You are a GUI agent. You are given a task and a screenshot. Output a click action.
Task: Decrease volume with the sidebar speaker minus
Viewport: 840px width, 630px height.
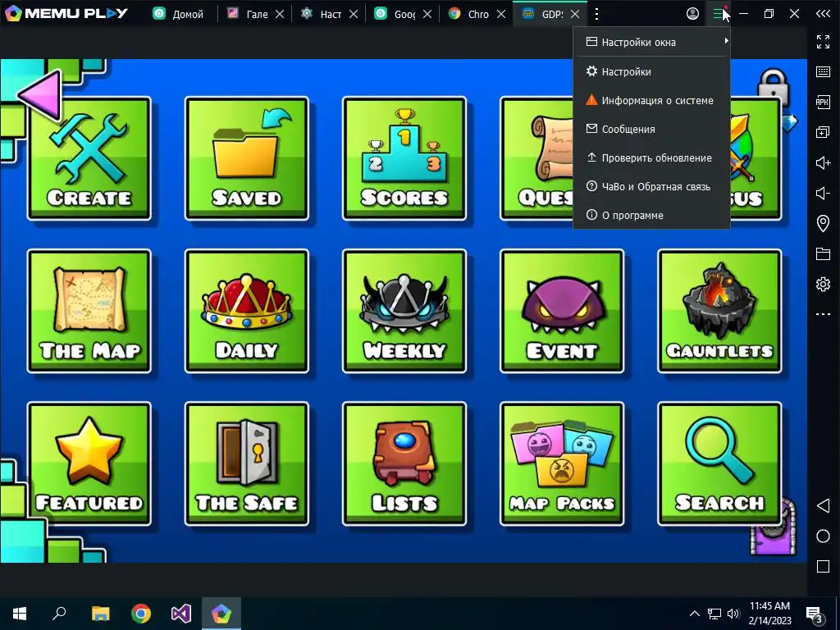[823, 193]
